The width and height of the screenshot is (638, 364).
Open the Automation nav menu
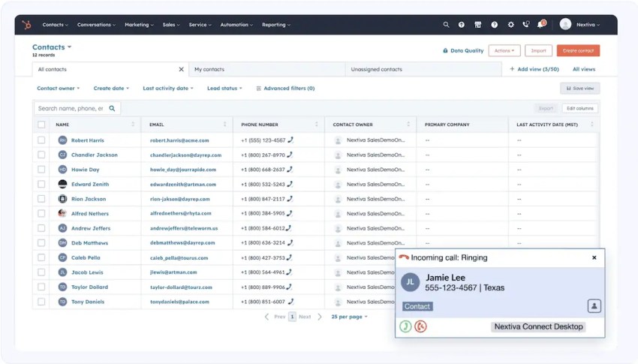pos(236,25)
